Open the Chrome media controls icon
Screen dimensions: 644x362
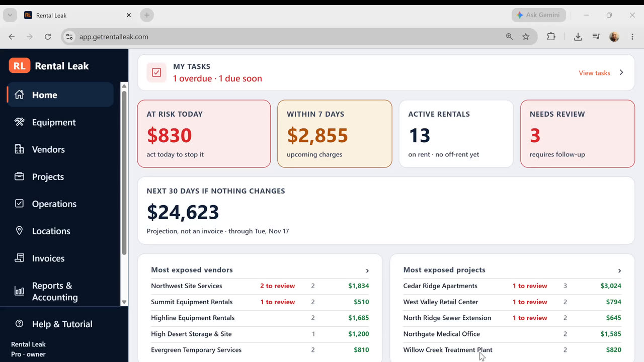tap(596, 37)
